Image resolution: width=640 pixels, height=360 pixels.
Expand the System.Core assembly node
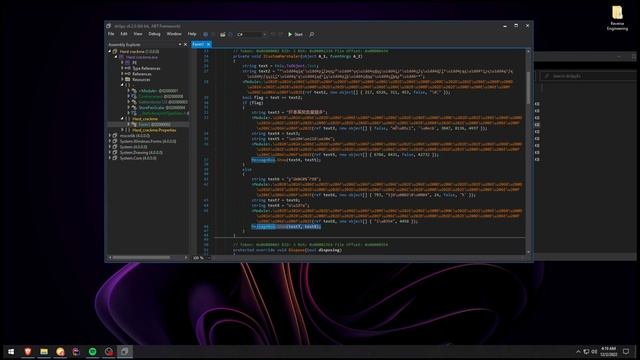coord(110,158)
